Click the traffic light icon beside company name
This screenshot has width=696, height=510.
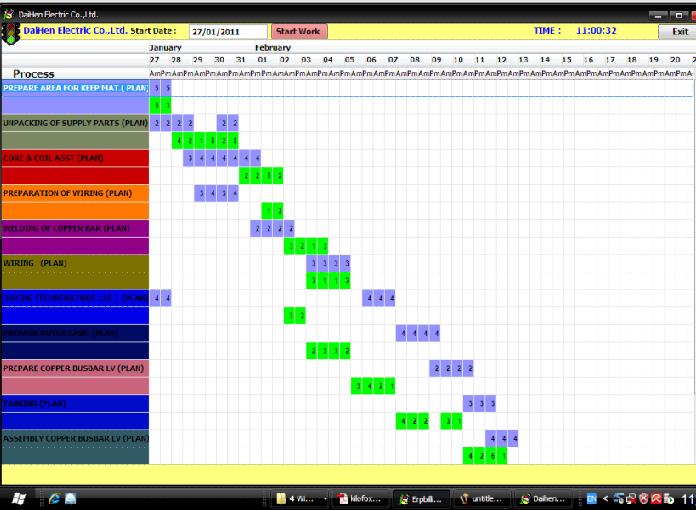click(11, 31)
